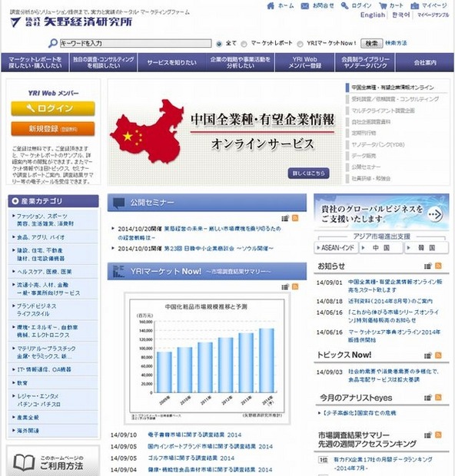The height and width of the screenshot is (476, 455).
Task: Select the 全て radio button
Action: tap(219, 44)
